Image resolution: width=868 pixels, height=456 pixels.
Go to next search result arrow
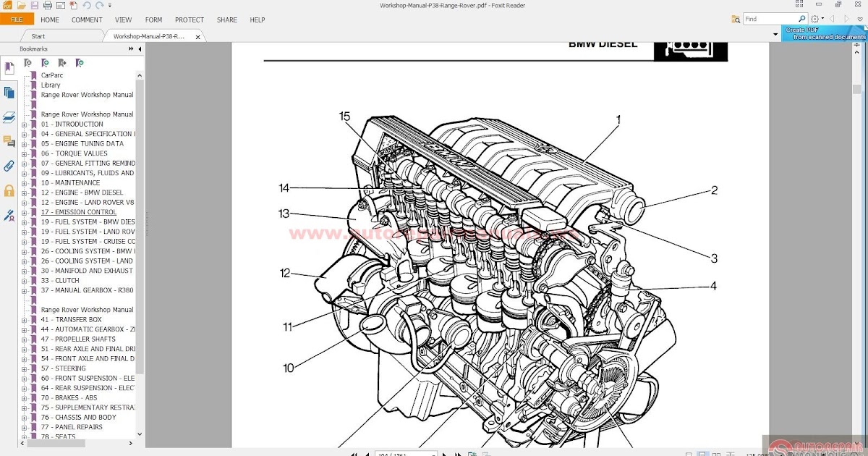click(x=846, y=19)
